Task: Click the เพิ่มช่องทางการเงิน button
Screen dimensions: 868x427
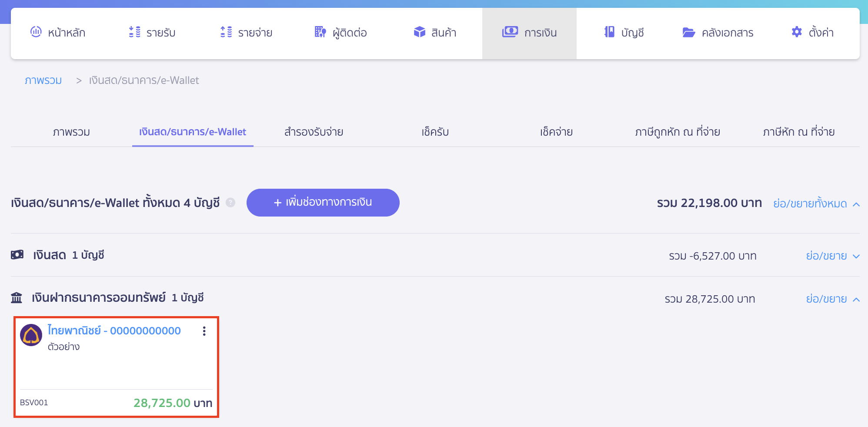Action: pyautogui.click(x=323, y=203)
